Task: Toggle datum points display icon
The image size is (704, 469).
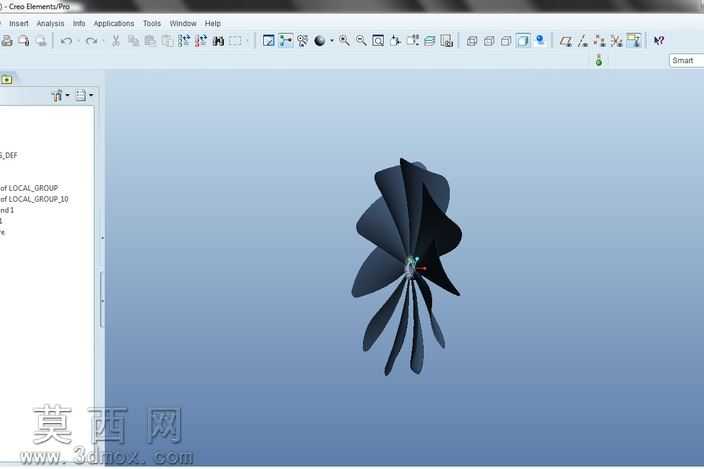Action: 599,41
